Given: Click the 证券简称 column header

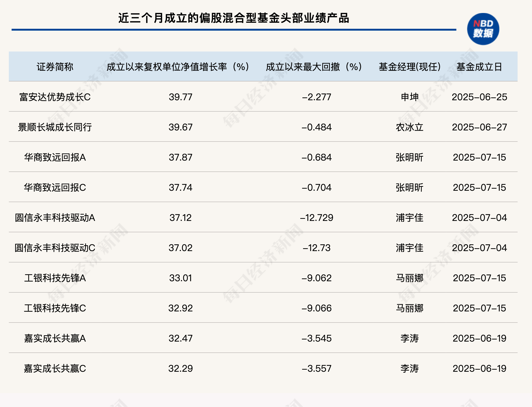Looking at the screenshot, I should point(55,67).
